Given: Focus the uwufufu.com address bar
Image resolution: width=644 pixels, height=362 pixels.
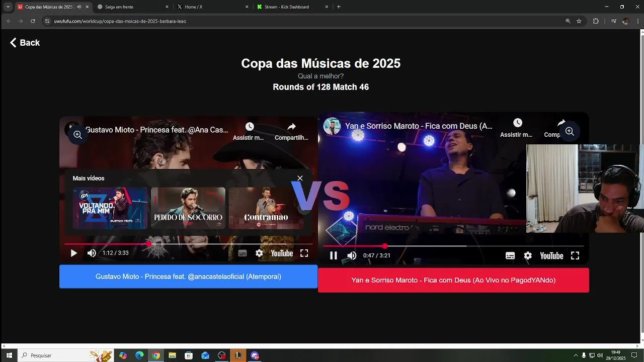Looking at the screenshot, I should click(302, 21).
